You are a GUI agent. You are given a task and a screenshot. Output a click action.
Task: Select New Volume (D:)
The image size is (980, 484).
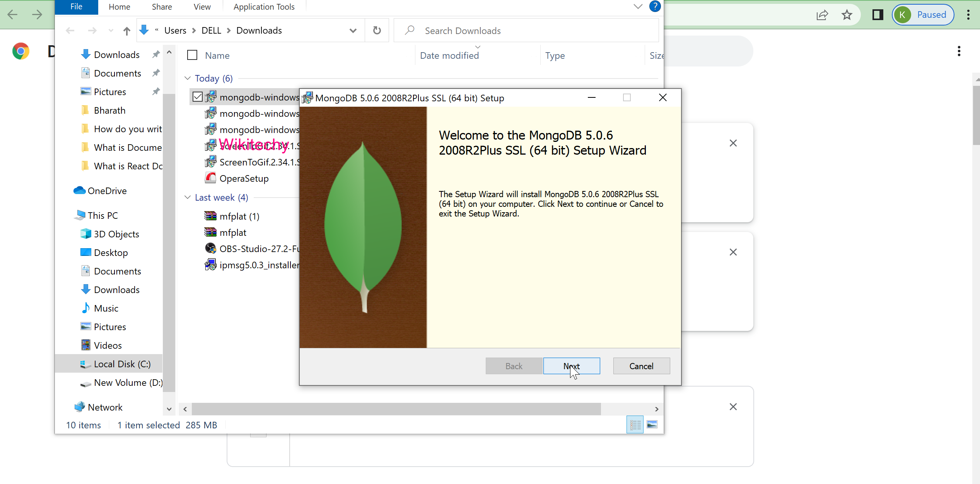[x=128, y=382]
